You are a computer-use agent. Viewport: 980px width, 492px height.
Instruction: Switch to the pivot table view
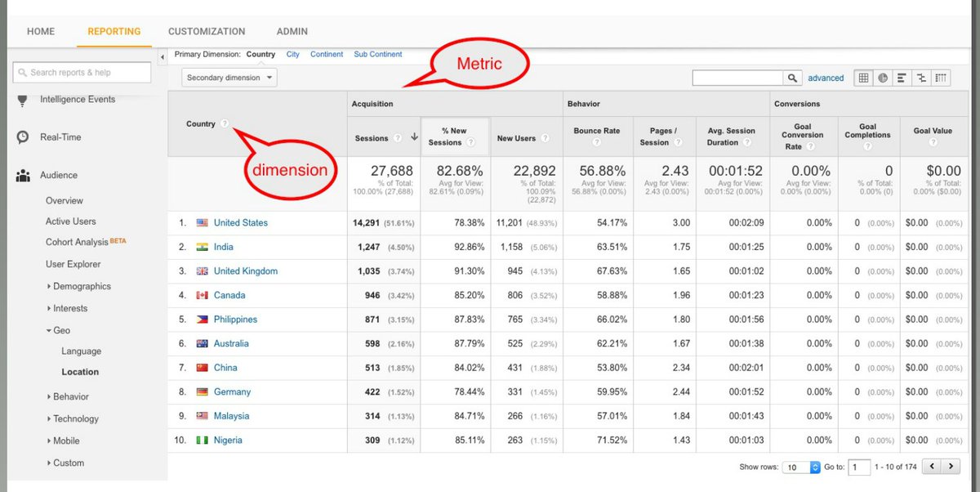pyautogui.click(x=942, y=78)
